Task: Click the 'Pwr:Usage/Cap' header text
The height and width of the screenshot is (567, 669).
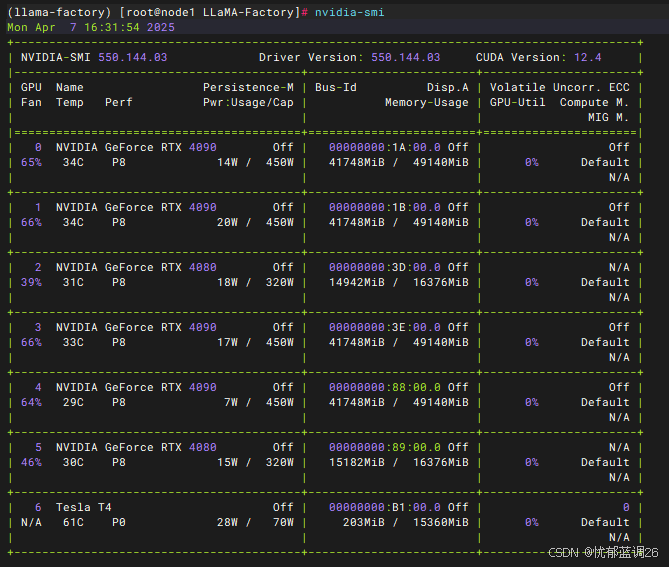Action: click(x=248, y=102)
